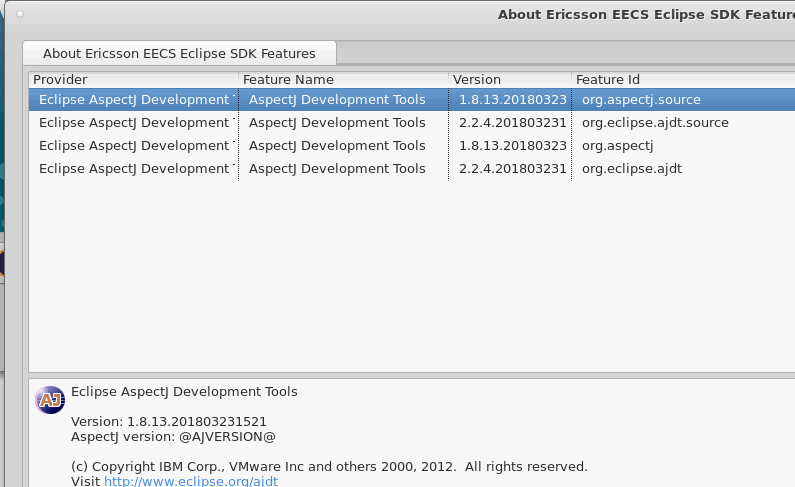Click the dialog title About Ericsson EECS Eclipse SDK
This screenshot has height=487, width=795.
pyautogui.click(x=646, y=15)
